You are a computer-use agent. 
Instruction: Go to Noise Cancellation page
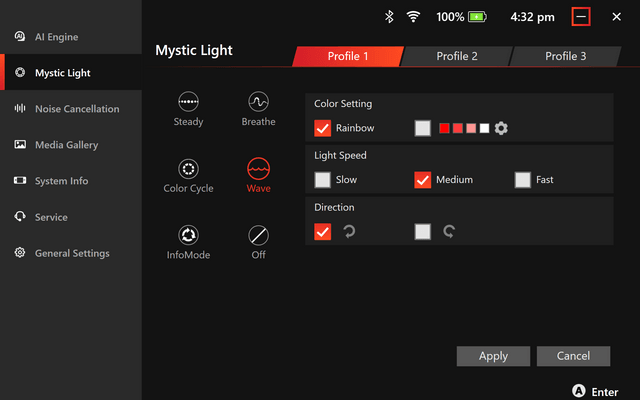[71, 108]
